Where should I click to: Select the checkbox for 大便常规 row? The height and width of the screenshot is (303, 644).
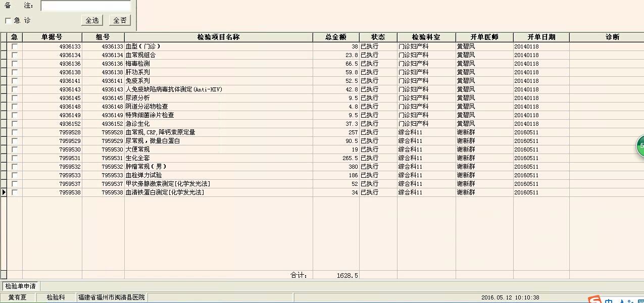pyautogui.click(x=15, y=149)
